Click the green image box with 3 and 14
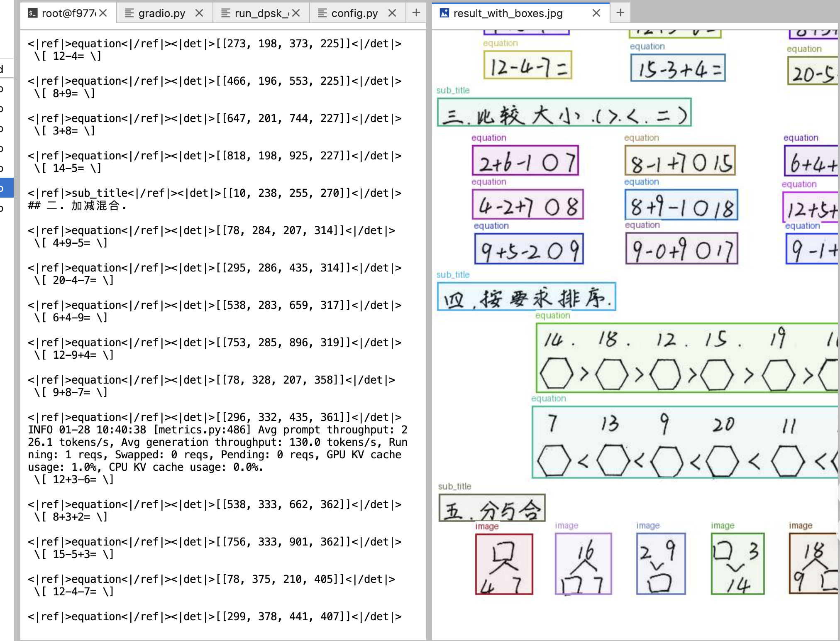 coord(737,564)
